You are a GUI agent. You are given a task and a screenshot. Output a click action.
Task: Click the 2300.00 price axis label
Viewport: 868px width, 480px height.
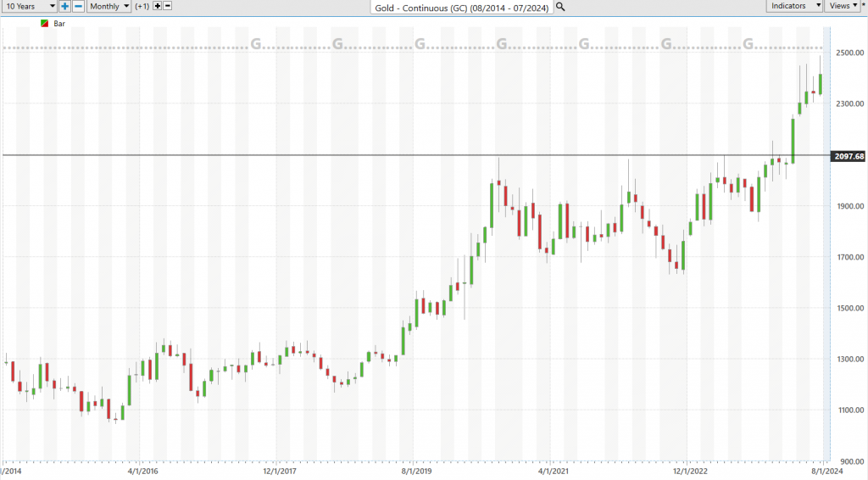849,103
